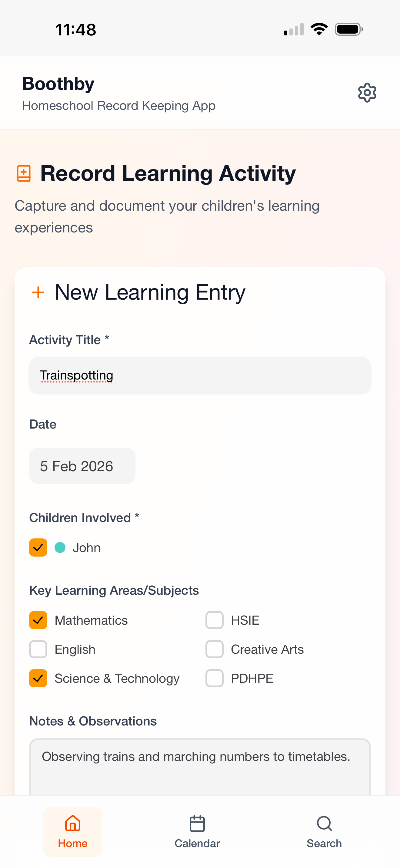Tap the Wi-Fi status icon
The height and width of the screenshot is (868, 400).
[x=319, y=29]
